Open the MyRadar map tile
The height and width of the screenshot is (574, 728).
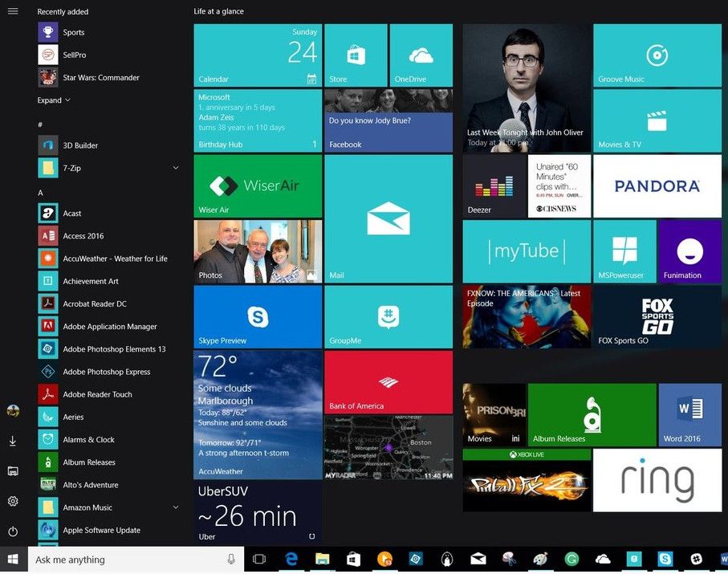click(x=388, y=448)
